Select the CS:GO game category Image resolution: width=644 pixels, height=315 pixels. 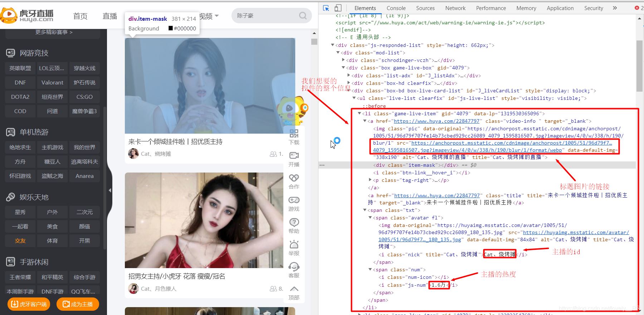click(84, 97)
